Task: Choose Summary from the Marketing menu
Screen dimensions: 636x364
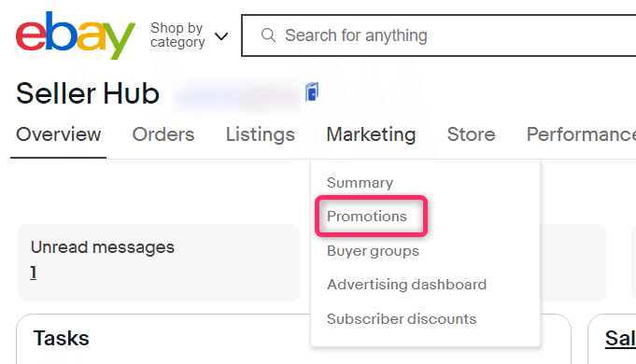Action: point(360,183)
